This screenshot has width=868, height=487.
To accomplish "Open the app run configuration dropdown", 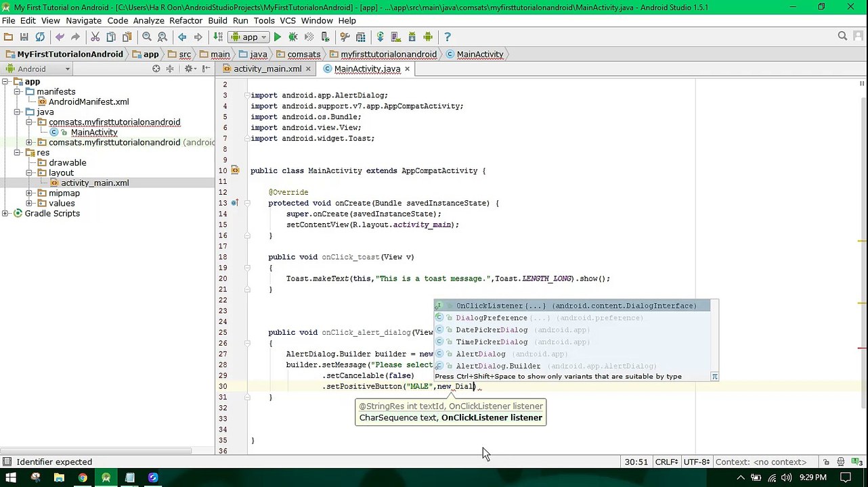I will point(250,37).
